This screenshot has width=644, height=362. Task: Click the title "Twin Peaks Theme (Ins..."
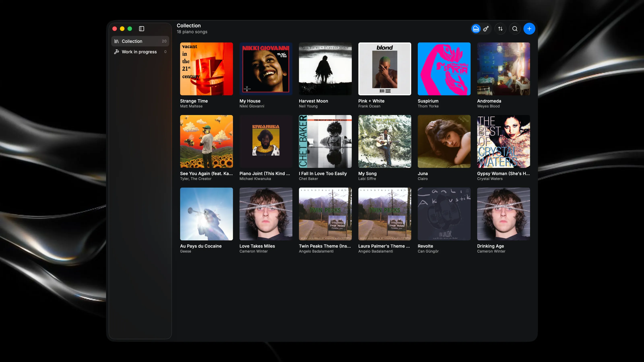point(325,246)
